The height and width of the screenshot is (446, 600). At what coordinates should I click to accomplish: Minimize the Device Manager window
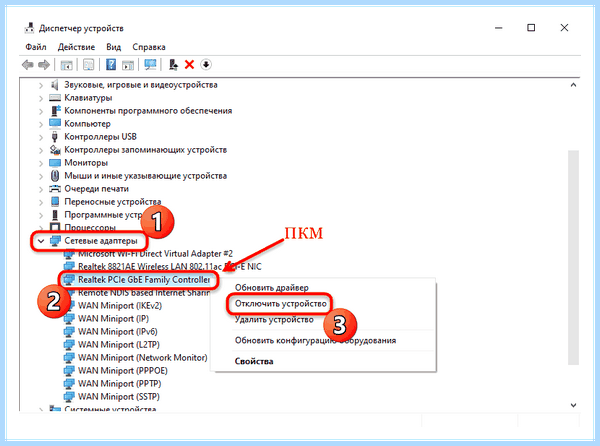[x=498, y=28]
